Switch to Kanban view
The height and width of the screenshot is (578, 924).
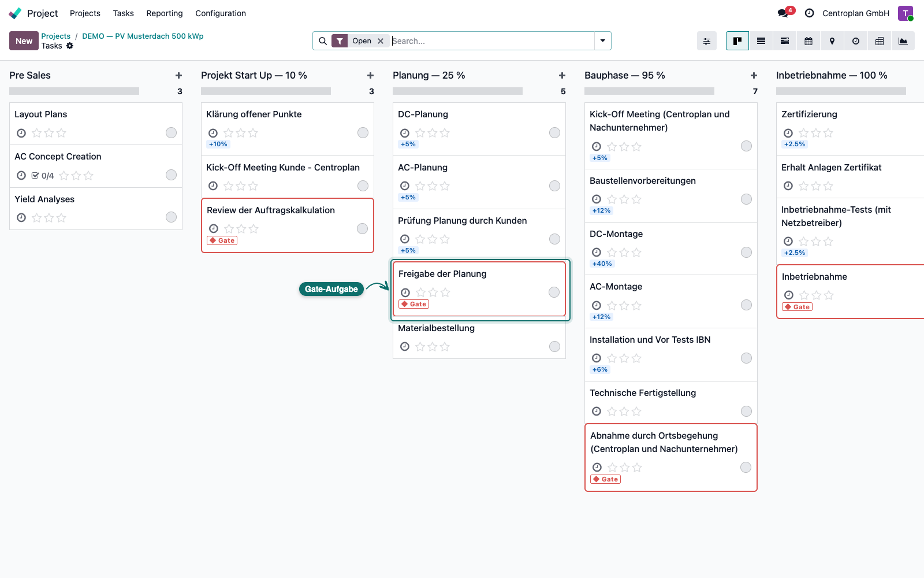737,41
